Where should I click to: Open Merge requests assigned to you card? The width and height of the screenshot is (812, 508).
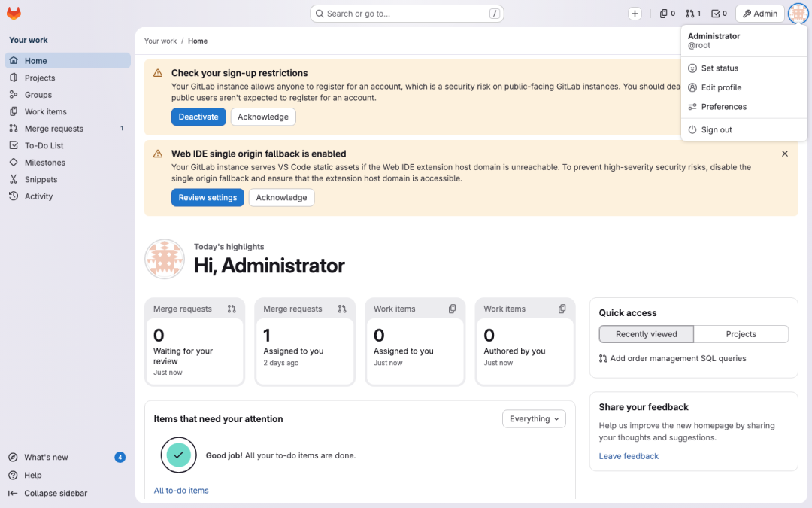[x=305, y=342]
